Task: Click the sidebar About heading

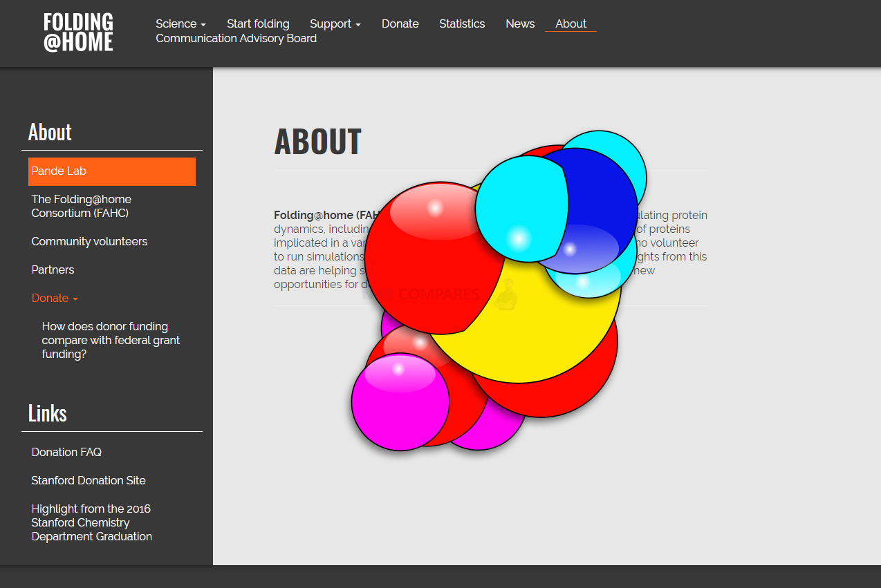Action: [50, 132]
